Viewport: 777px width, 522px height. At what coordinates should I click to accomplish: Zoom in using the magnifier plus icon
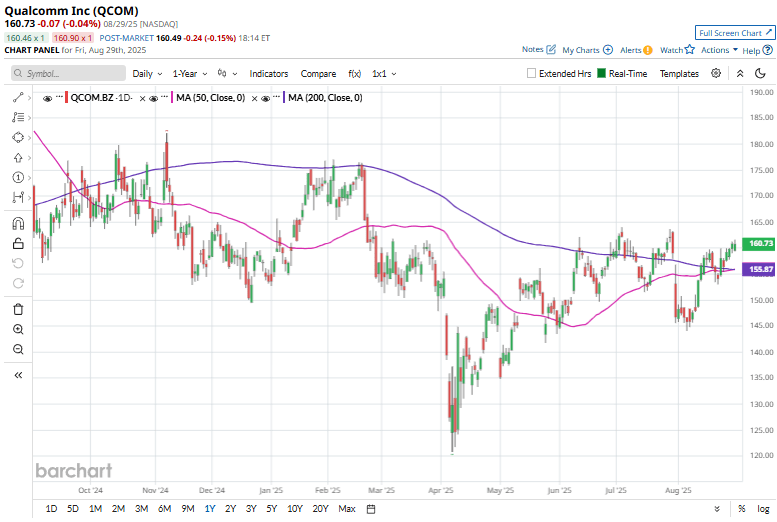(18, 329)
